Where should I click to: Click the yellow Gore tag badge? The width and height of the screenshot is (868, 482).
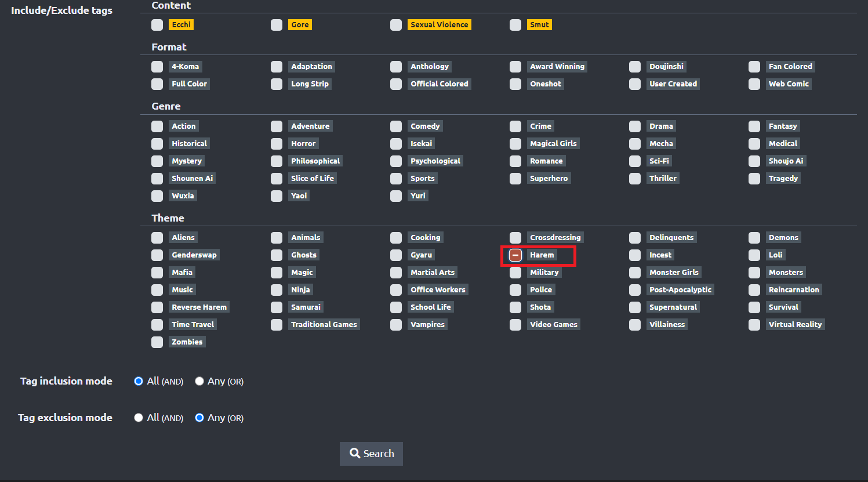(x=300, y=25)
